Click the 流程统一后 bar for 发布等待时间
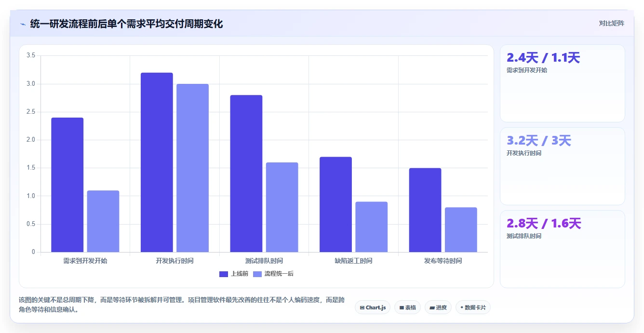Screen dimensions: 644x333 point(461,230)
